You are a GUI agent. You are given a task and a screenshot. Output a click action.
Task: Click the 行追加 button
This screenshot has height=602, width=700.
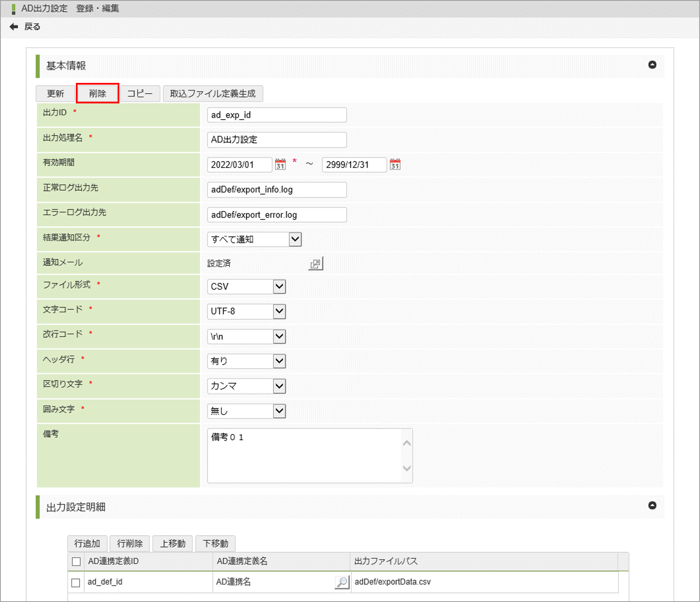point(87,543)
